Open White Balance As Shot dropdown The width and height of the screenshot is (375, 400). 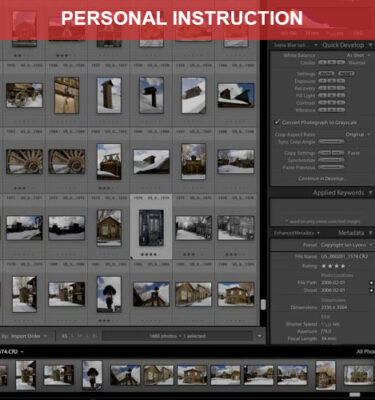coord(358,55)
